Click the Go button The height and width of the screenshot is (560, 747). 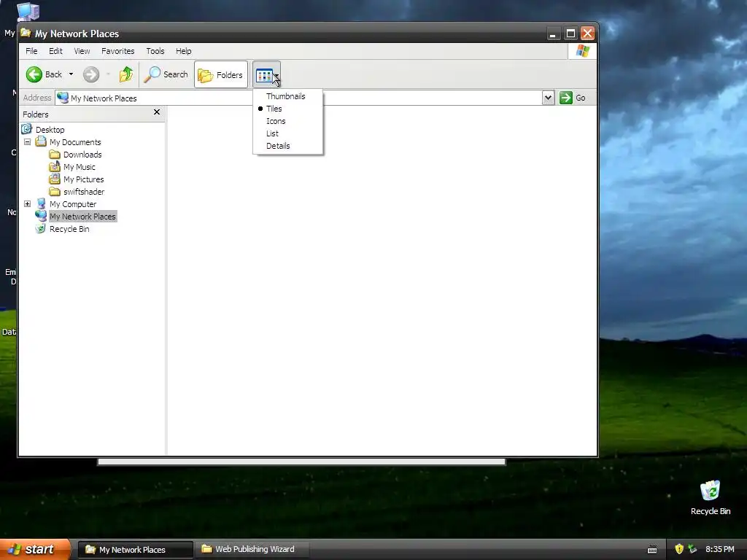tap(573, 98)
